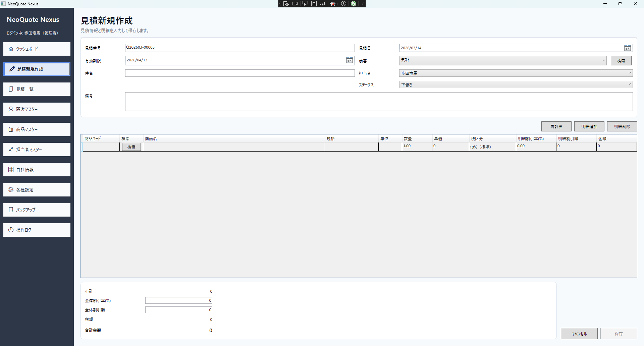Open calendar picker for 見積日
Viewport: 644px width, 346px height.
click(627, 48)
